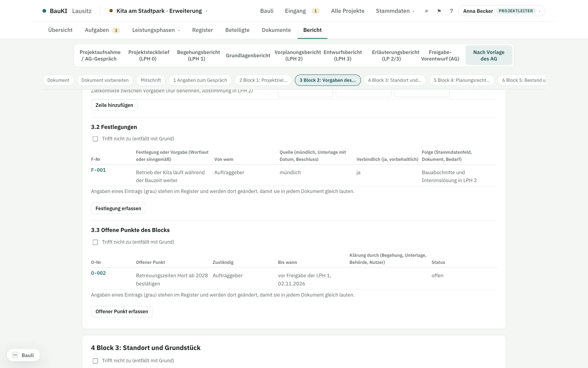Click 'Festlegung erfassen' button
588x368 pixels.
(x=118, y=208)
